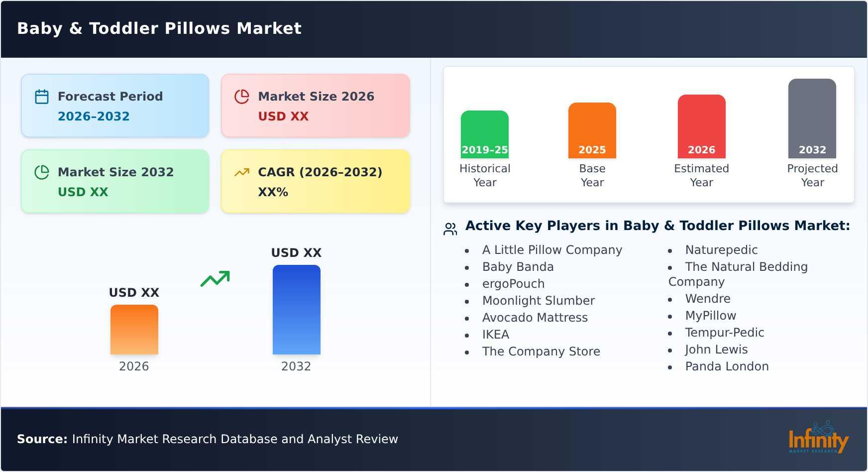The image size is (868, 472).
Task: Click the trending arrow icon beside CAGR
Action: [x=242, y=172]
